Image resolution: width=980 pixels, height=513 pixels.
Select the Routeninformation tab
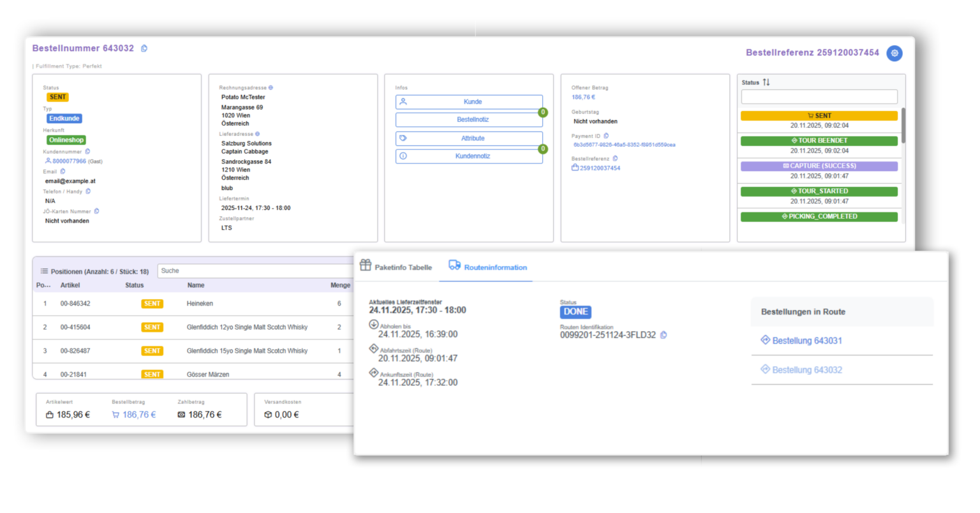[x=487, y=267]
